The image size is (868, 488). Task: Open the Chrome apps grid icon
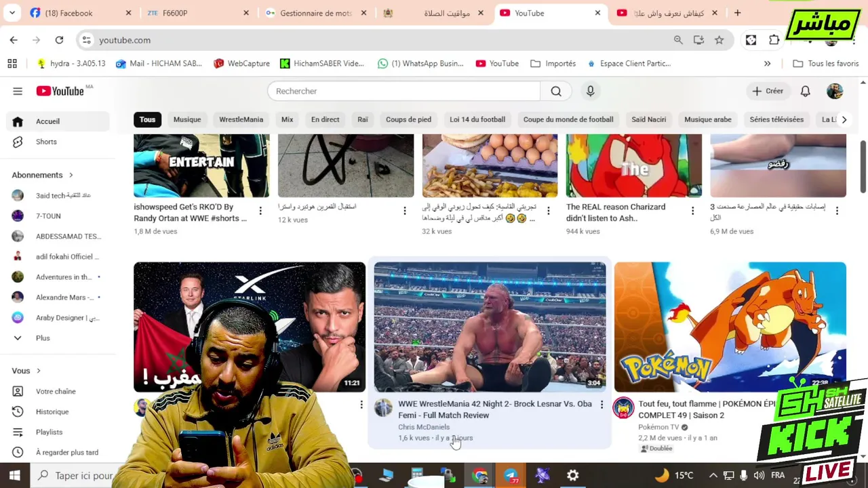pyautogui.click(x=12, y=63)
